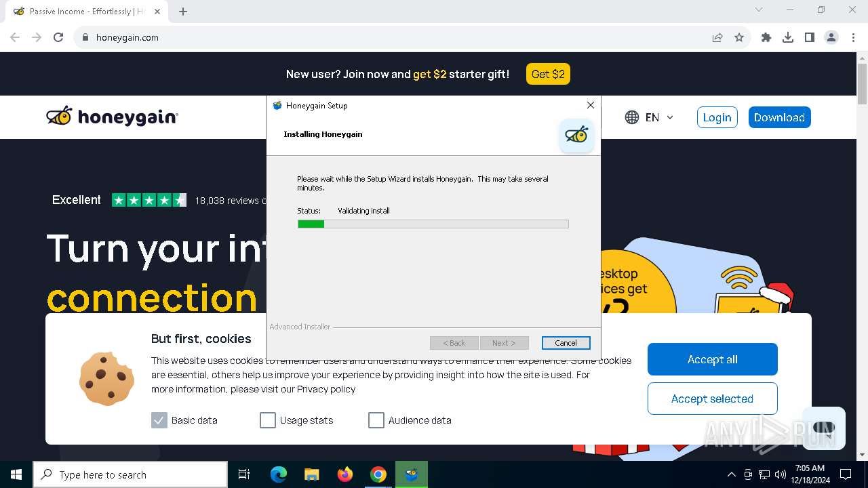Screen dimensions: 868x488
Task: Open Chrome three-dot menu
Action: click(x=853, y=37)
